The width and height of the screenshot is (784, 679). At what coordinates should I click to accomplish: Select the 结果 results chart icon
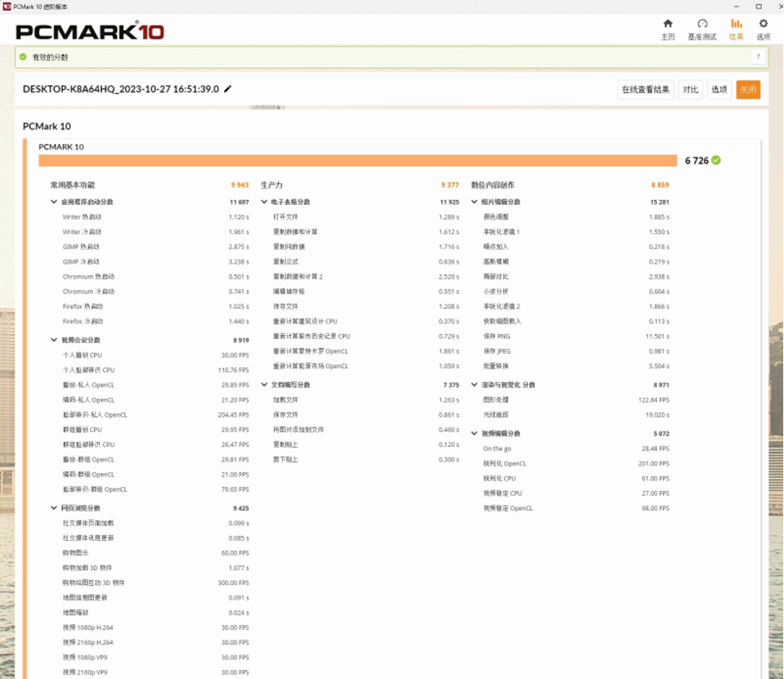coord(736,24)
